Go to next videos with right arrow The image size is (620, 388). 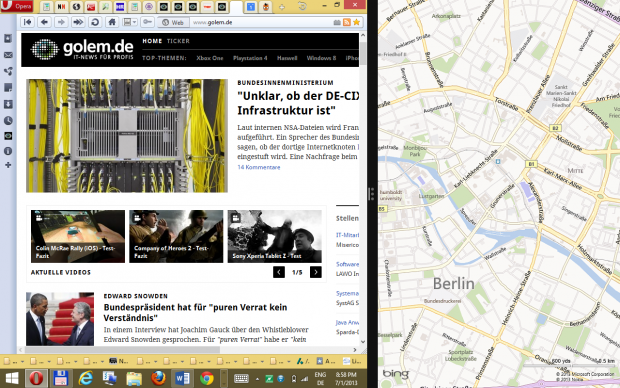pyautogui.click(x=316, y=272)
